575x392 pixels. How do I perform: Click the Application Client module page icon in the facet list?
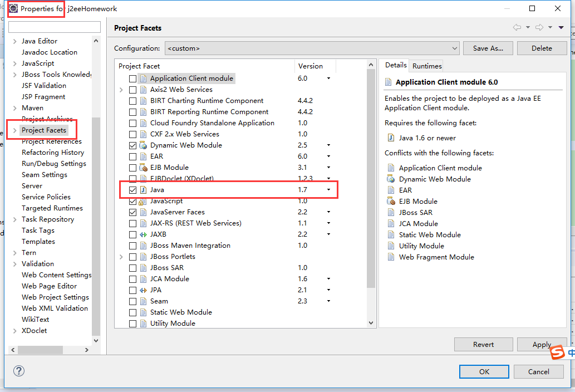pos(144,79)
